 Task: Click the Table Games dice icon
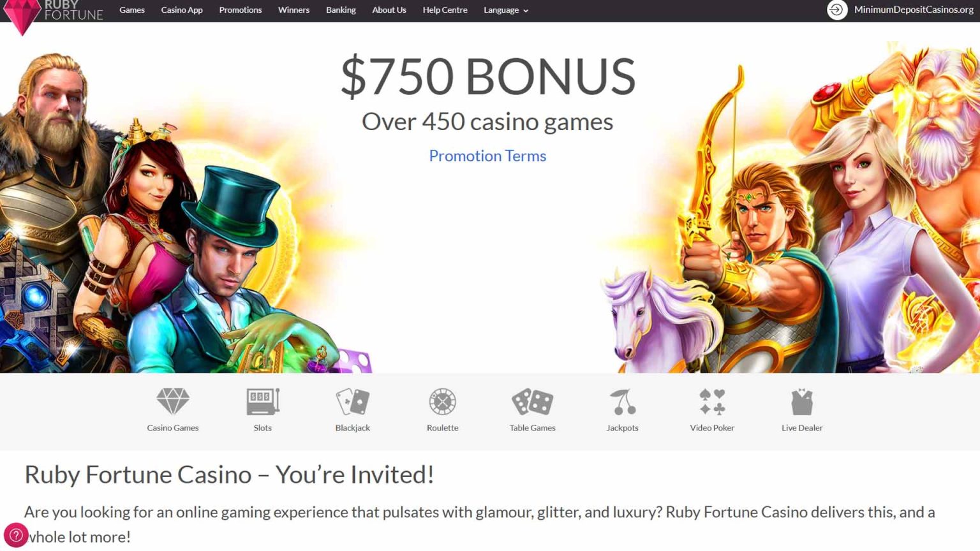pos(532,400)
